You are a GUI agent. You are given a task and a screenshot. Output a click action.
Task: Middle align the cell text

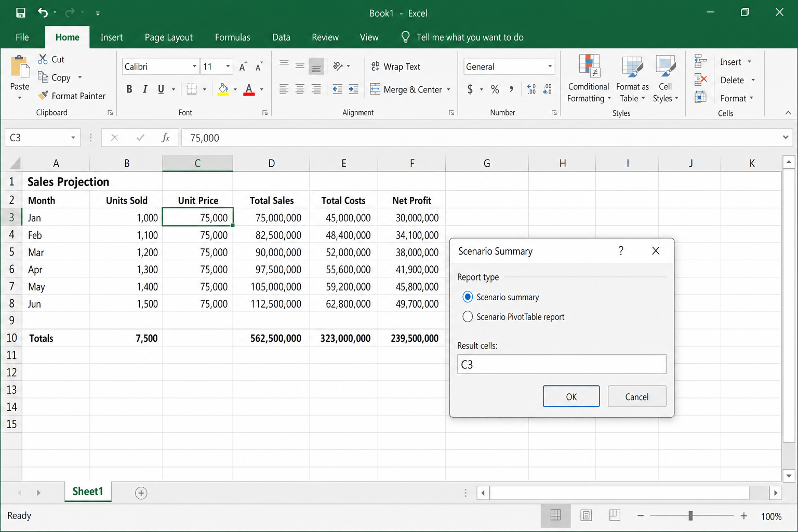[300, 66]
